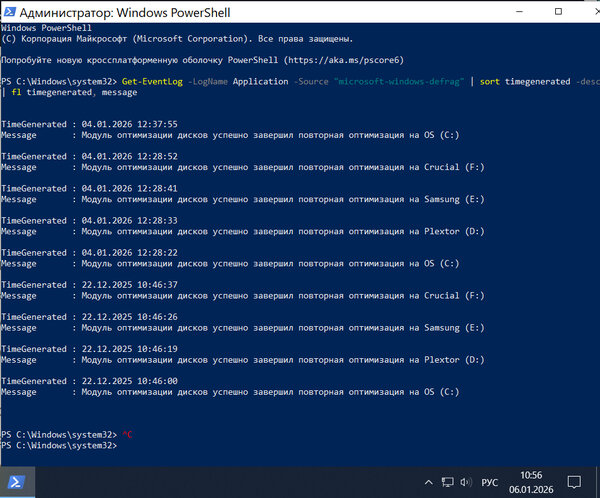This screenshot has height=498, width=600.
Task: Click the Get-EventLog command text
Action: (x=152, y=82)
